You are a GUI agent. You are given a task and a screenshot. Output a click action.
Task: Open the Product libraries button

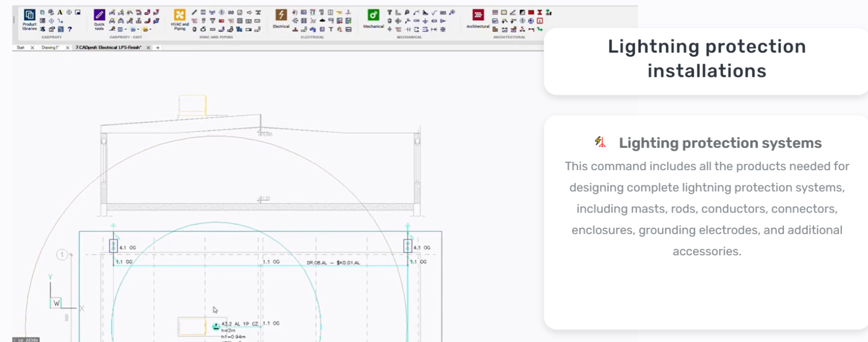tap(29, 18)
